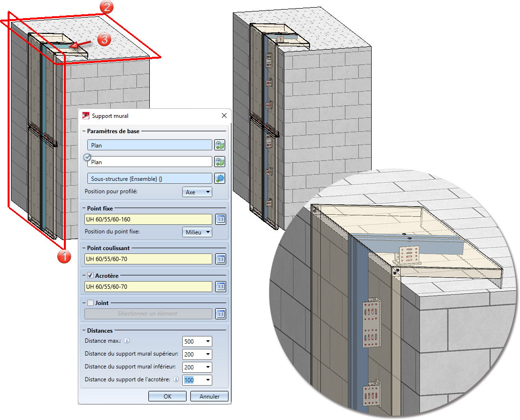Collapse the Joint section
Screen dimensions: 520x420
point(84,303)
